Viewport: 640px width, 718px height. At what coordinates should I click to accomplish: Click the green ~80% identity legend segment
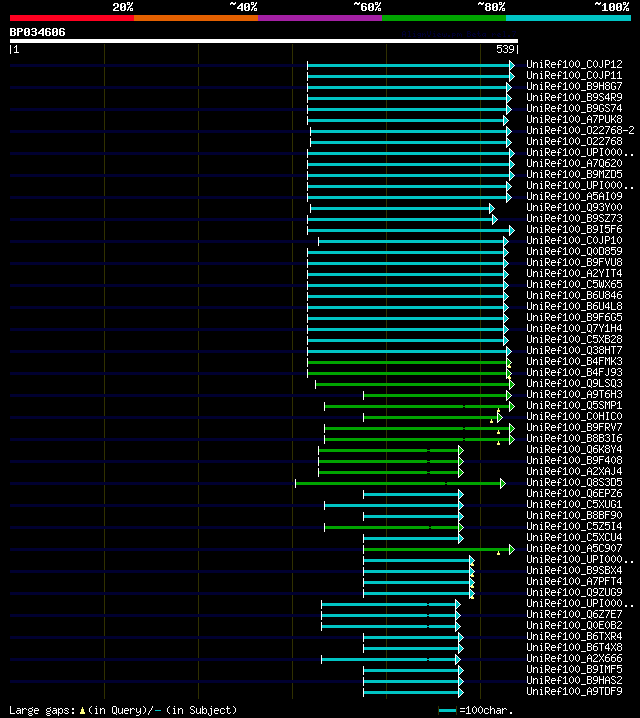tap(444, 18)
